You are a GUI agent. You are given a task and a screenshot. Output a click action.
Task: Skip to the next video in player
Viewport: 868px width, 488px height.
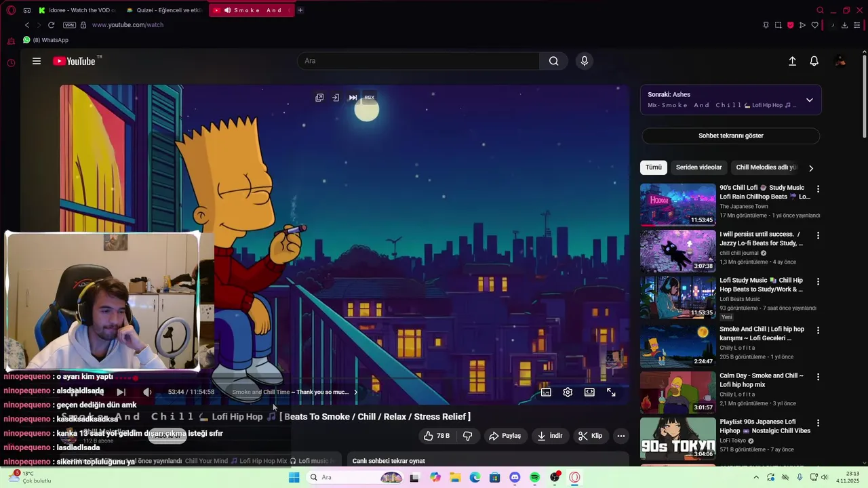click(121, 392)
